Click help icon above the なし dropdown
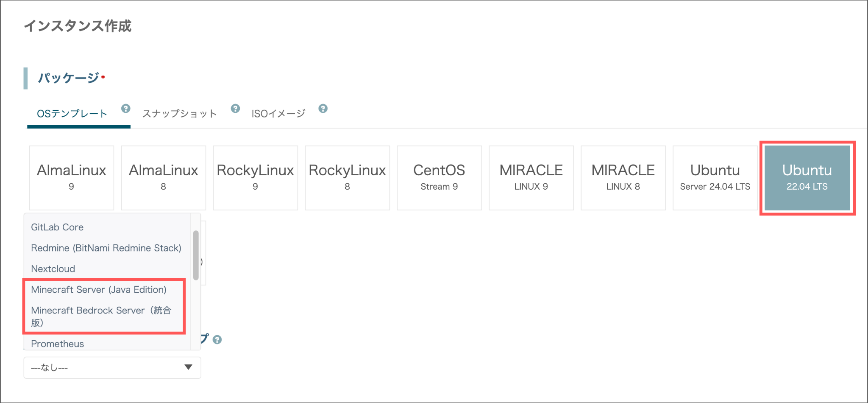This screenshot has width=868, height=403. 217,340
